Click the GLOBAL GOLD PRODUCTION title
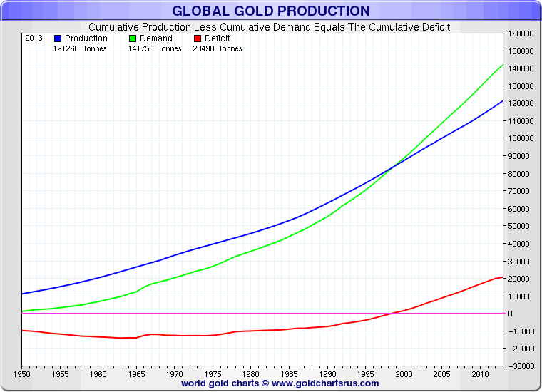Image resolution: width=542 pixels, height=392 pixels. coord(271,11)
